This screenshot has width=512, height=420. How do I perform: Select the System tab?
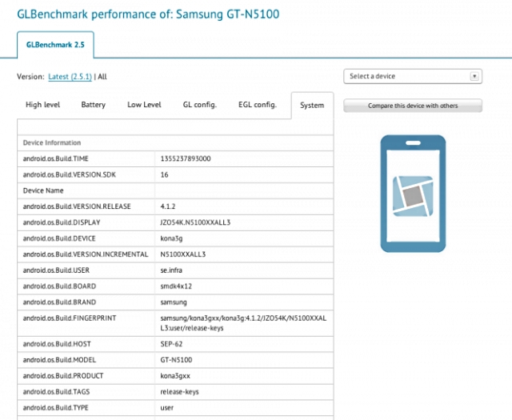(x=312, y=106)
